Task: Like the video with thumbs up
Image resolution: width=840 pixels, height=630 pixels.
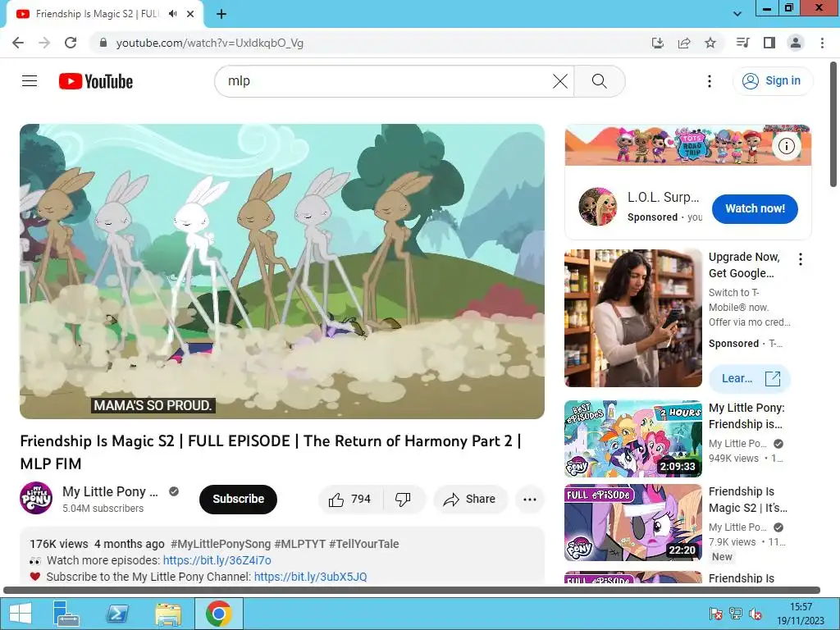Action: pyautogui.click(x=351, y=500)
